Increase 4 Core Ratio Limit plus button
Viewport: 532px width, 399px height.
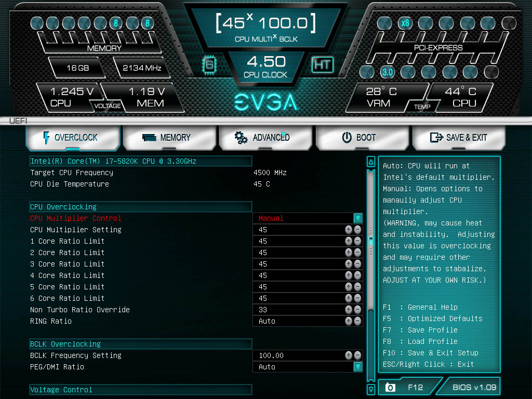tap(349, 275)
